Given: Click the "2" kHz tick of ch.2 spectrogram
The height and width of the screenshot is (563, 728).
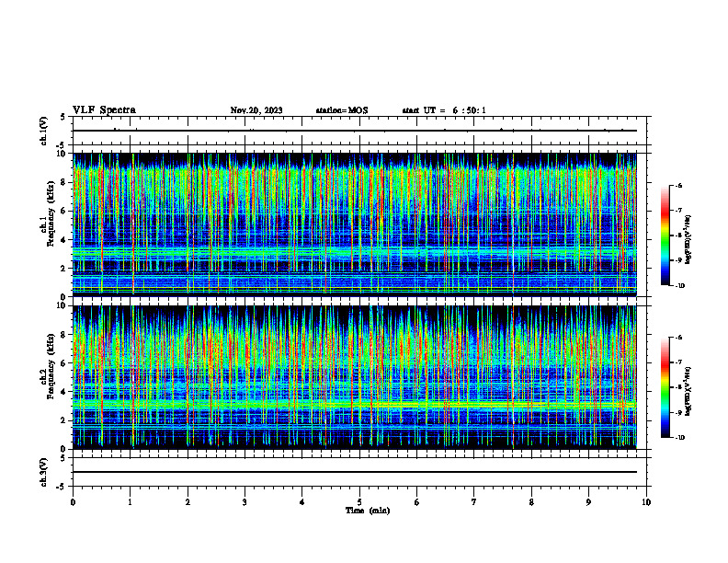Looking at the screenshot, I should (x=65, y=420).
